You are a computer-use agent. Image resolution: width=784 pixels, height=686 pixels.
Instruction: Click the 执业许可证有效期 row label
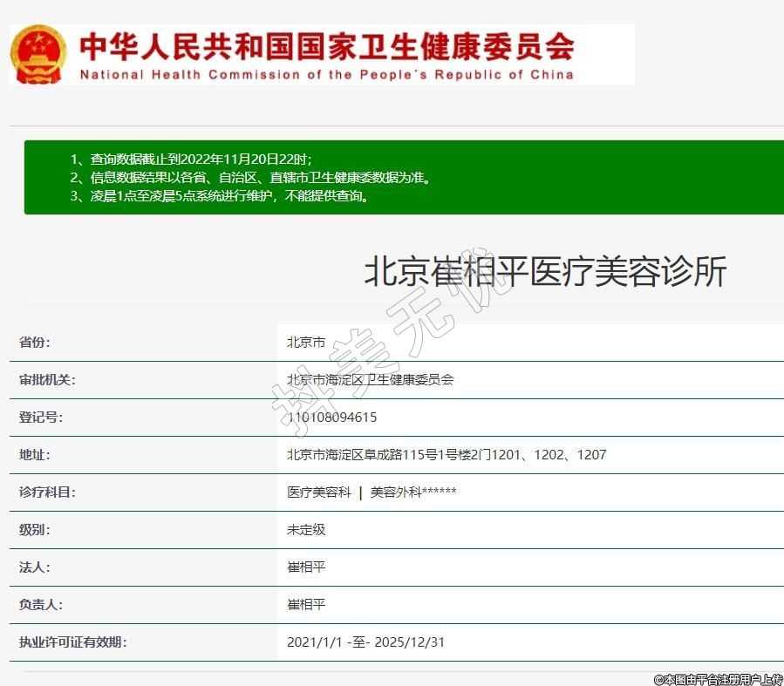point(72,642)
